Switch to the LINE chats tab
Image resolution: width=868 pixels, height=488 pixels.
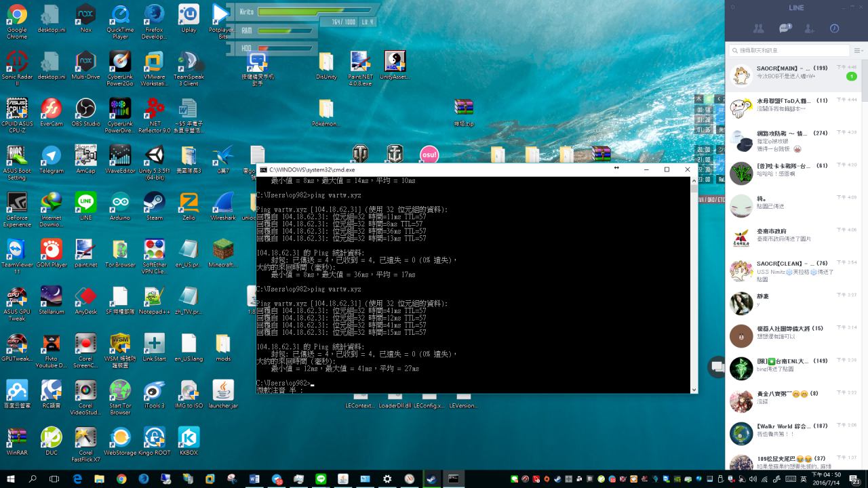tap(785, 28)
